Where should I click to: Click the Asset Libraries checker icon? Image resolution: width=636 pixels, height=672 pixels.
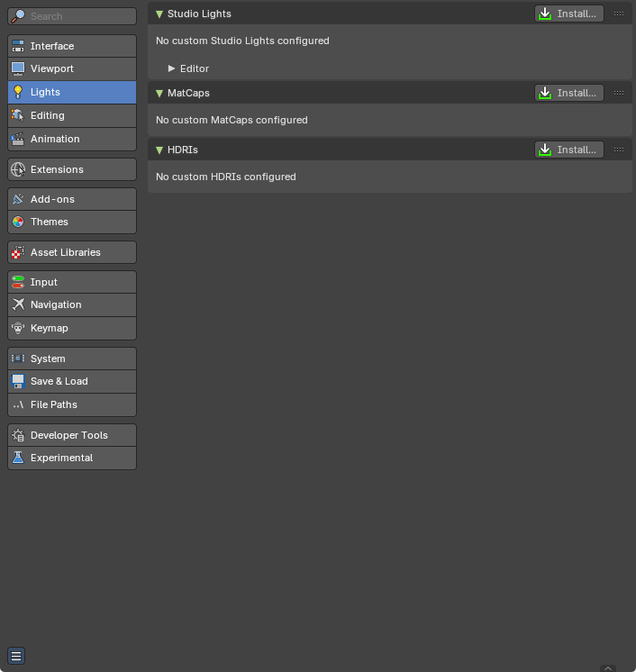click(18, 252)
